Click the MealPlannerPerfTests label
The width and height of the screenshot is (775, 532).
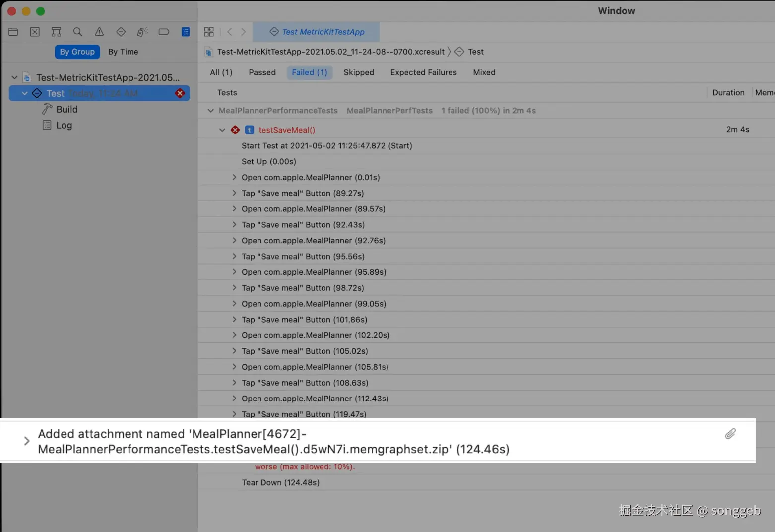tap(389, 111)
